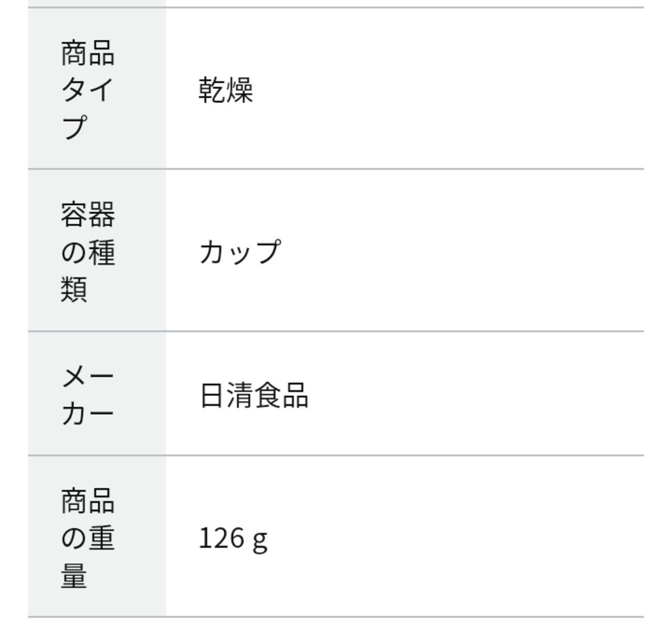Click the 乾燥 value text
The width and height of the screenshot is (672, 629).
click(226, 90)
